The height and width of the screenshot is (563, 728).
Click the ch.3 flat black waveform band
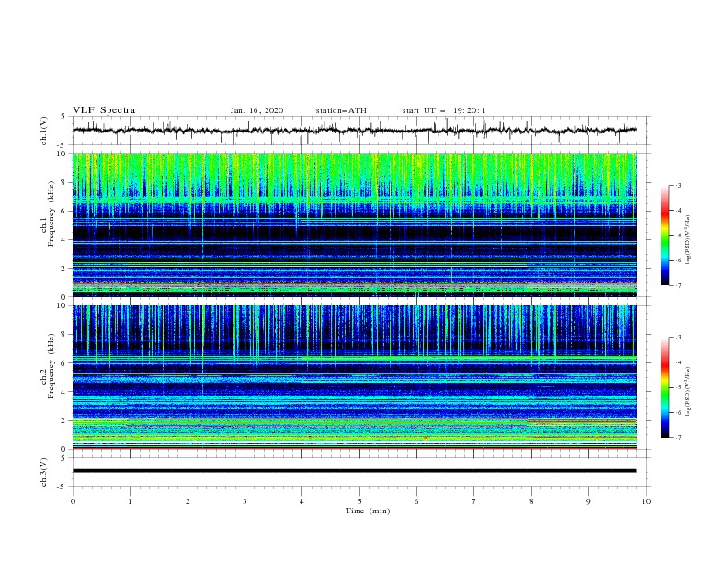[354, 471]
